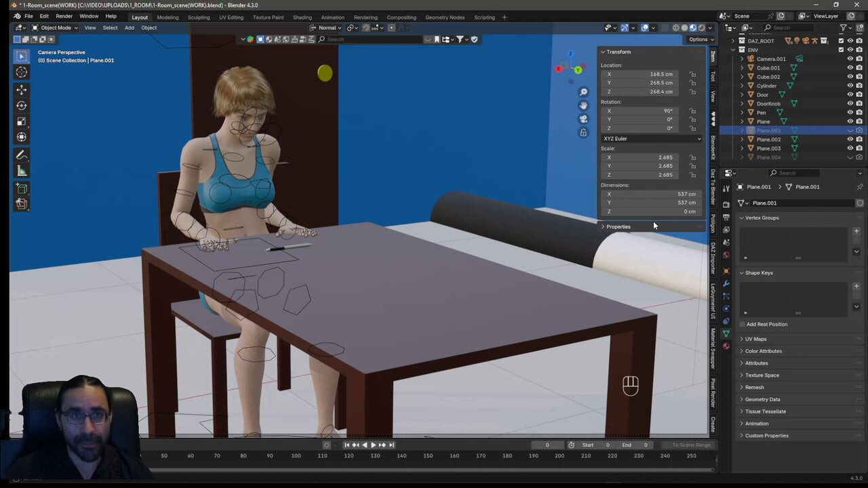Screen dimensions: 868x488
Task: Toggle camera lock-to-view padlock gizmo
Action: pos(583,133)
